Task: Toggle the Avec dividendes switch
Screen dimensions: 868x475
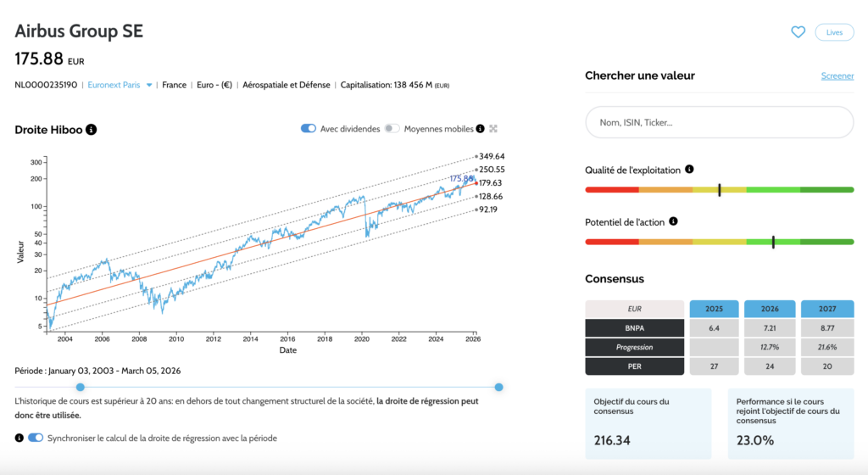Action: pos(309,129)
